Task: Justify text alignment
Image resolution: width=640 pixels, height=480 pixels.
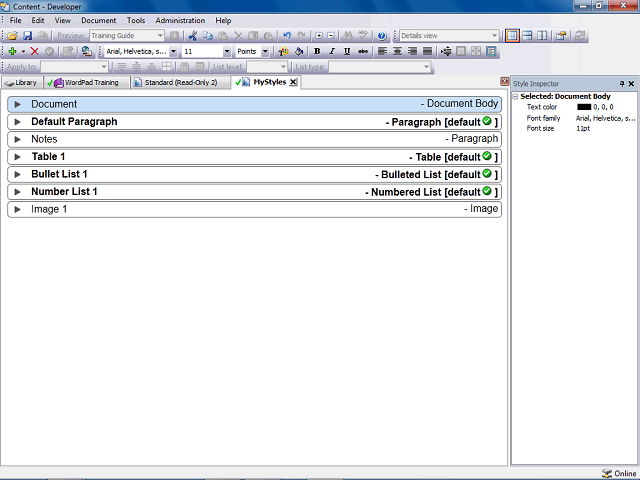Action: (x=427, y=51)
